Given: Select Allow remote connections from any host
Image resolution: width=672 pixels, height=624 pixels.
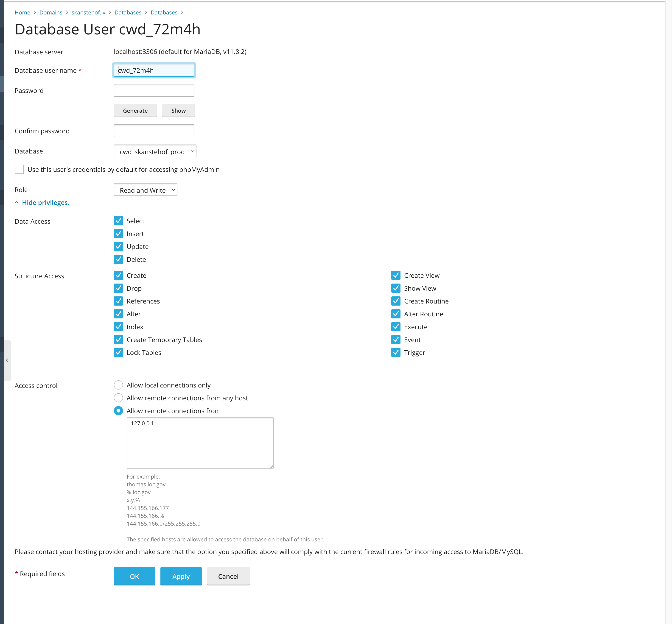Looking at the screenshot, I should click(119, 398).
